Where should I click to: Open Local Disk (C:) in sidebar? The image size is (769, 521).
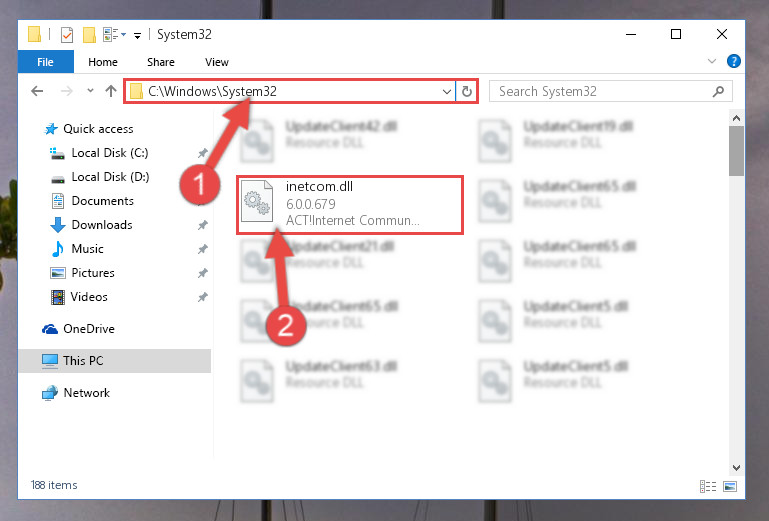(110, 153)
